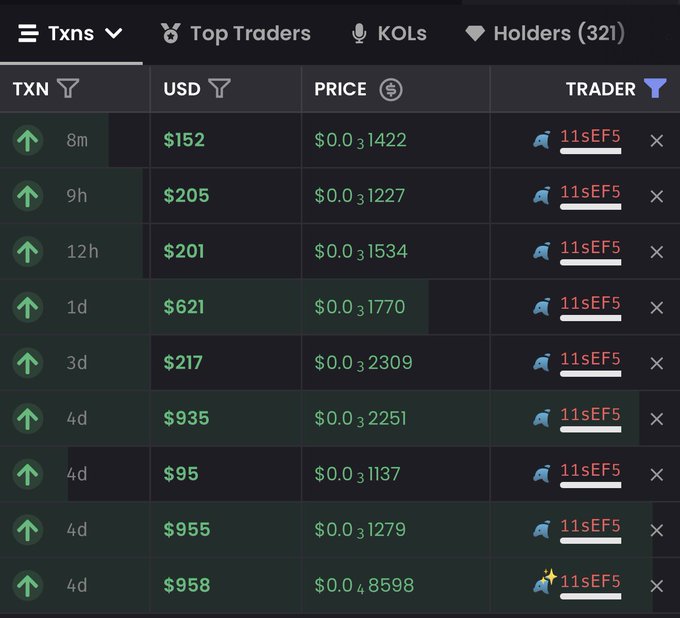Click the 12h transaction time
680x618 pixels.
82,252
